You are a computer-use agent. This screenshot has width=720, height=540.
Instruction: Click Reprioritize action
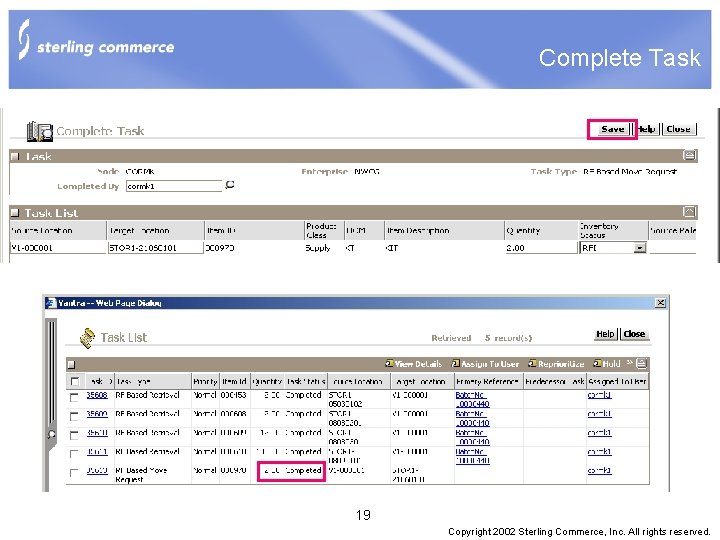[561, 364]
